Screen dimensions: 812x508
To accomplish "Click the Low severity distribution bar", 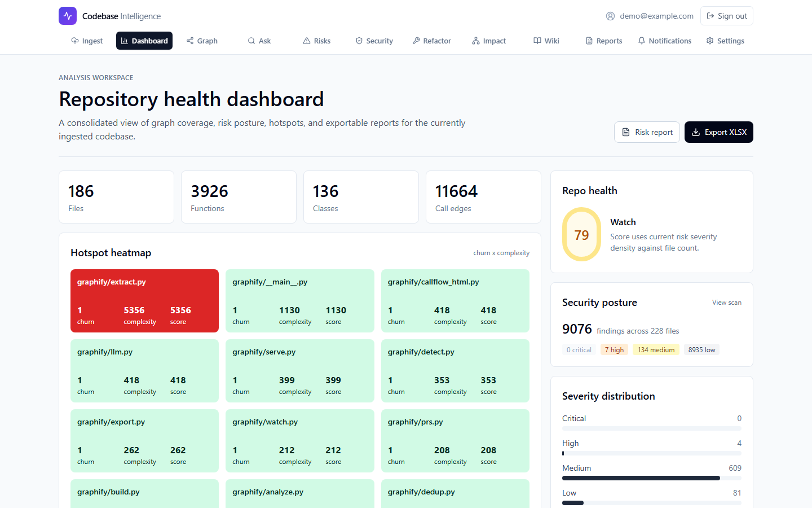I will pyautogui.click(x=652, y=503).
